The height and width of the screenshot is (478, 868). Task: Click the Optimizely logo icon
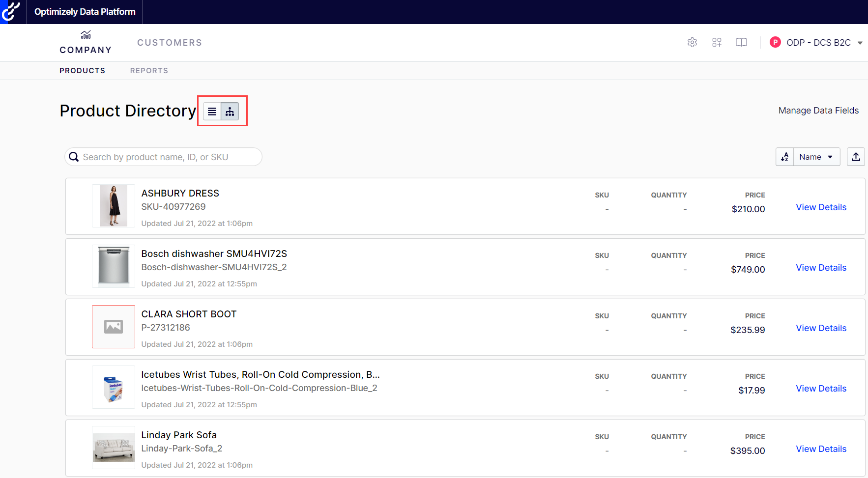(x=11, y=12)
